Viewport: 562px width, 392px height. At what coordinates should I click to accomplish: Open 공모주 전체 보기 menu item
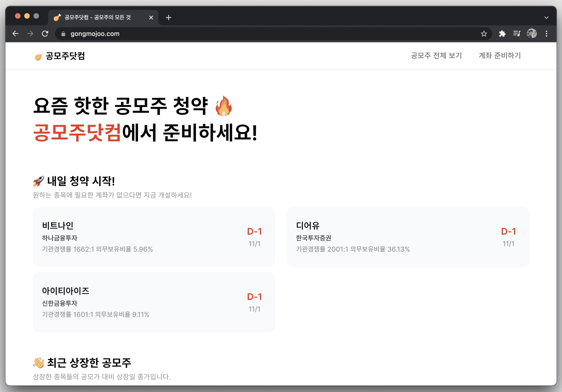[436, 56]
